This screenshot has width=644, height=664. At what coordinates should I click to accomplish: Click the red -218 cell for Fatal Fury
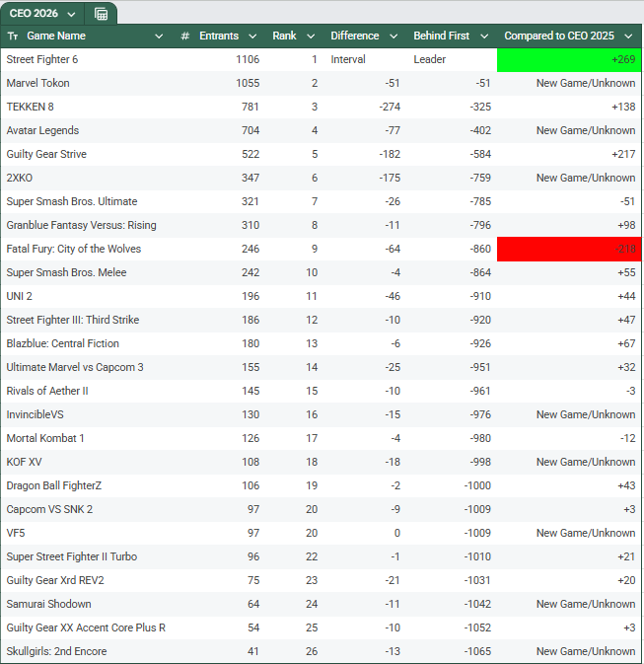[569, 249]
